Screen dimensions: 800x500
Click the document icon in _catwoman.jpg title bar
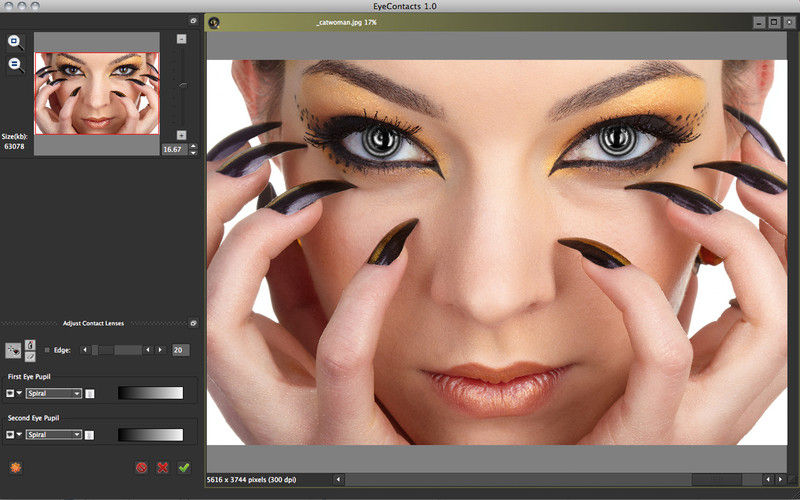tap(214, 22)
